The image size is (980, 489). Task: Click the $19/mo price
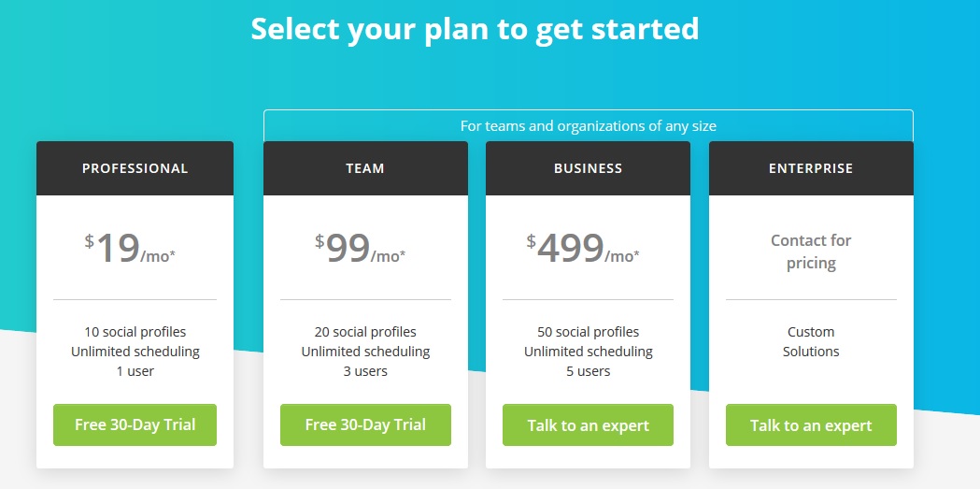pyautogui.click(x=131, y=249)
